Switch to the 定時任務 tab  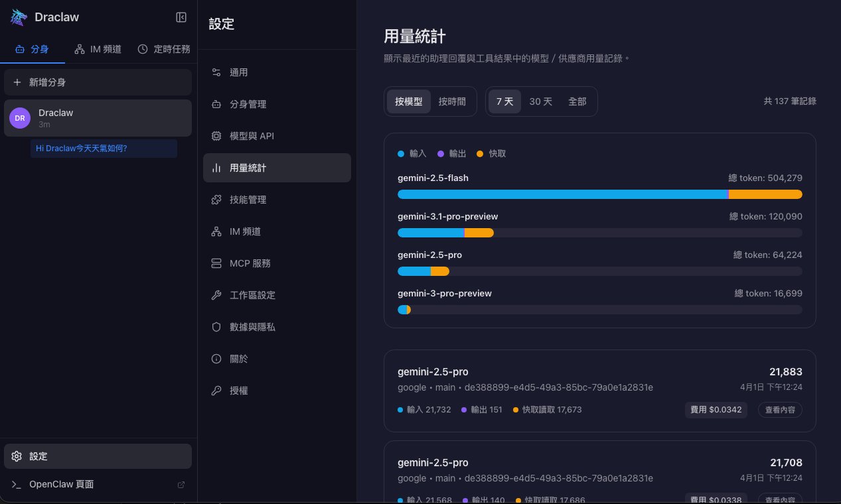tap(164, 49)
